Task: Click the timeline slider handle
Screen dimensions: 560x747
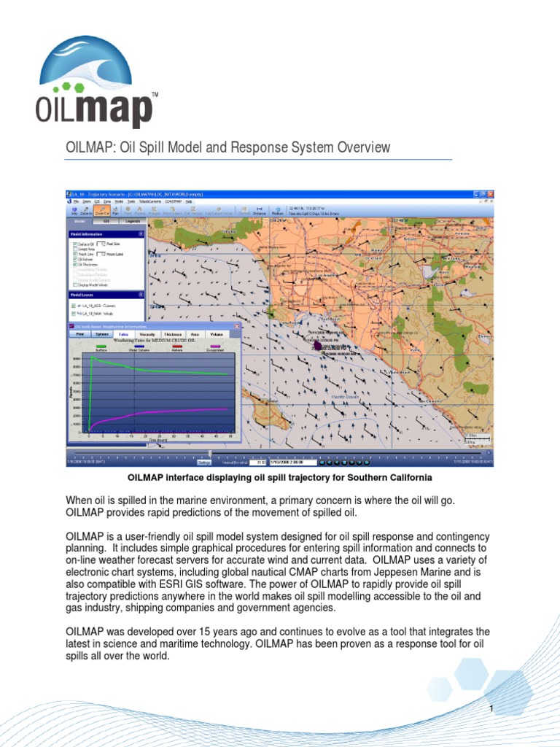Action: click(211, 454)
